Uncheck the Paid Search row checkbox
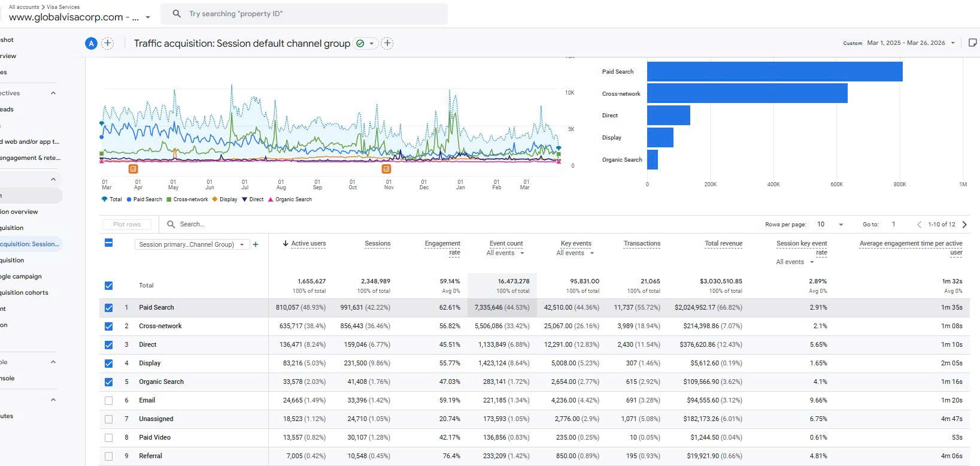This screenshot has height=466, width=980. pos(108,308)
